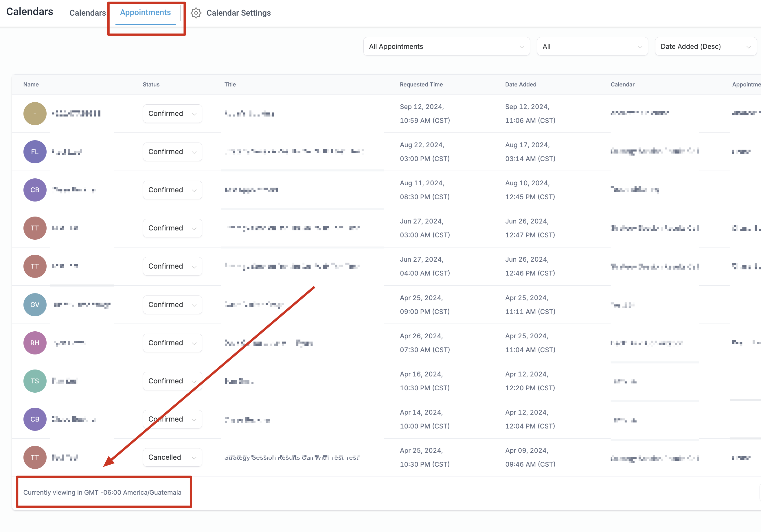Open Calendar Settings link
This screenshot has width=761, height=532.
(238, 13)
